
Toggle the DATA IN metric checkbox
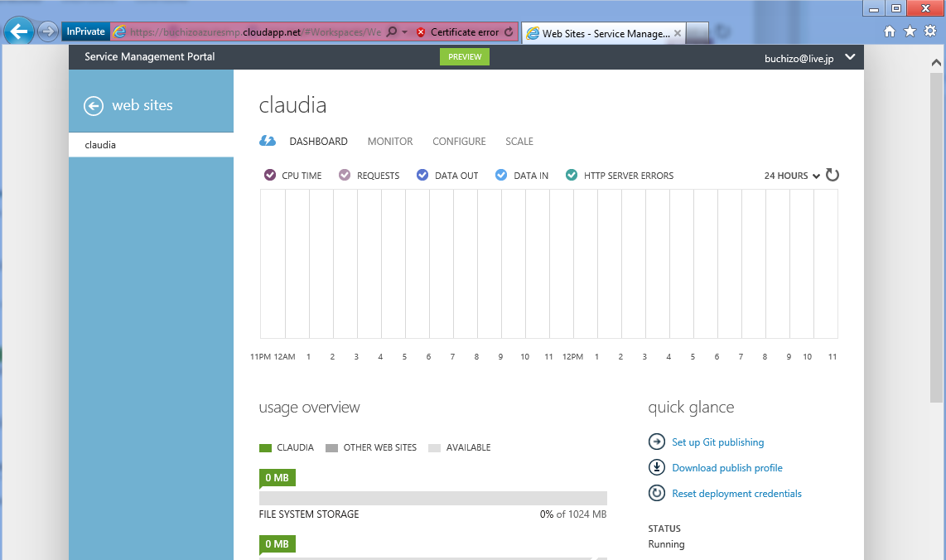click(501, 175)
